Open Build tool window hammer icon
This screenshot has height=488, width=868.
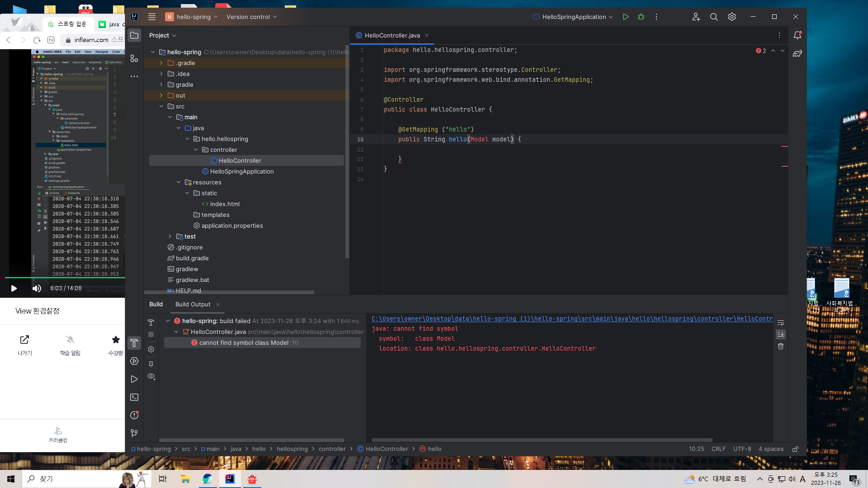tap(134, 343)
